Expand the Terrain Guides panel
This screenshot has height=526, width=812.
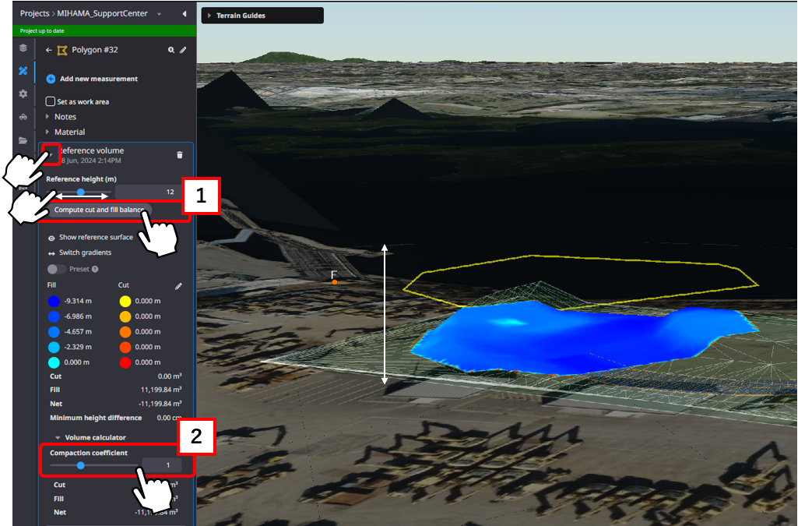209,16
